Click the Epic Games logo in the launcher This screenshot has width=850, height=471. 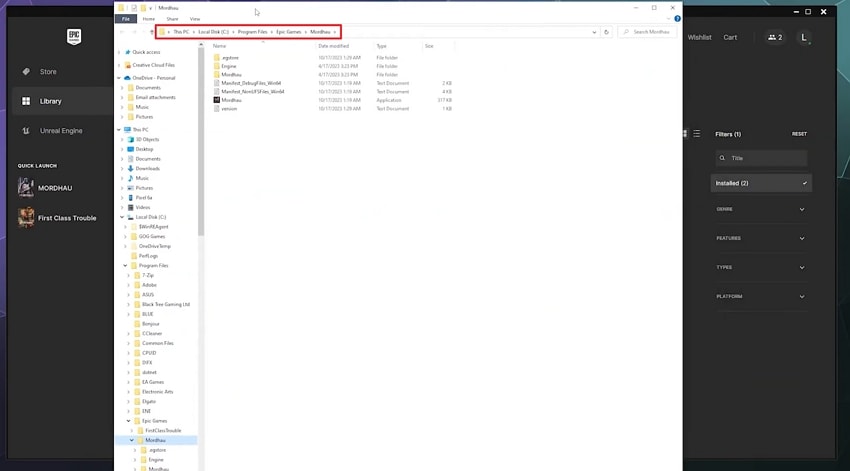tap(74, 37)
